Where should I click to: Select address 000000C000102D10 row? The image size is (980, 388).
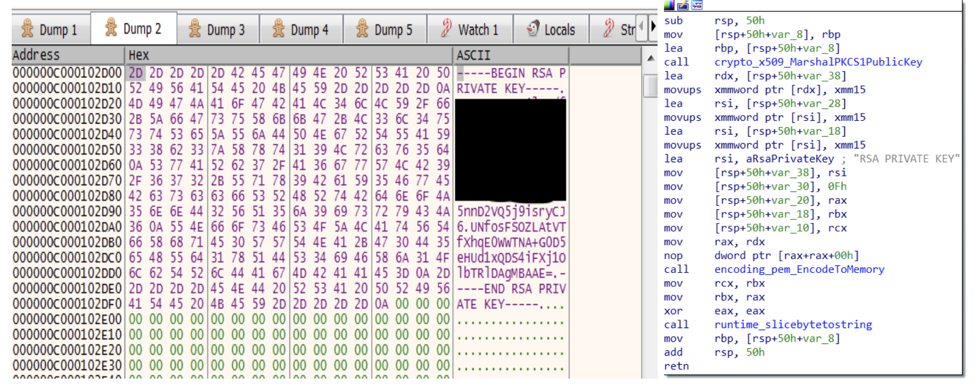[x=67, y=88]
